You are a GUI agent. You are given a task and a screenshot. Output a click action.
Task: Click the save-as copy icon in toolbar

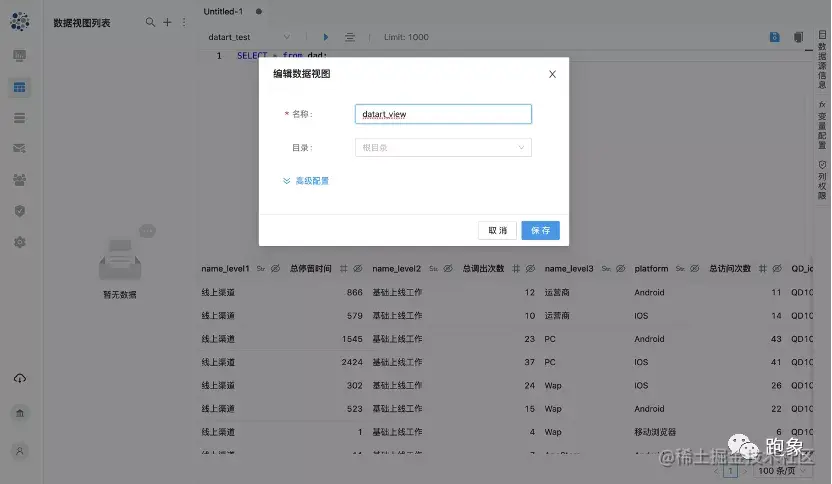tap(798, 37)
